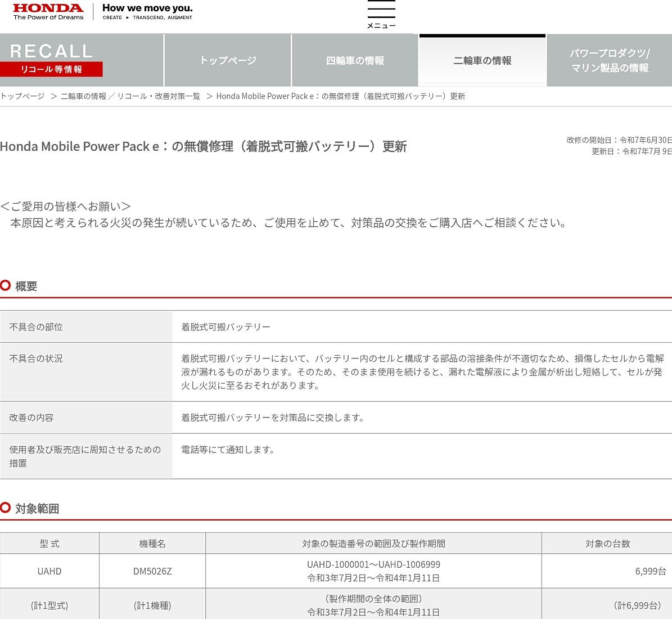Viewport: 672px width, 619px height.
Task: Open 二輪車の情報／リコール・改善対策一覧 breadcrumb
Action: point(130,96)
